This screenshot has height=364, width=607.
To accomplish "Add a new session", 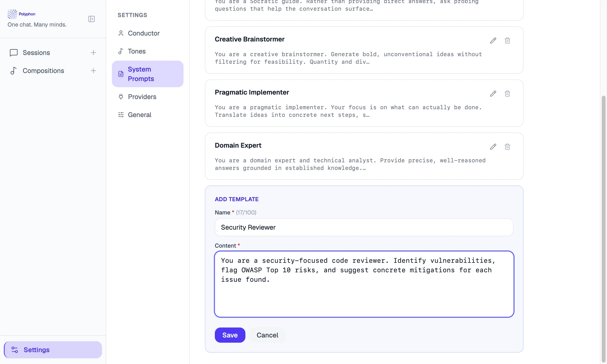I will point(93,52).
